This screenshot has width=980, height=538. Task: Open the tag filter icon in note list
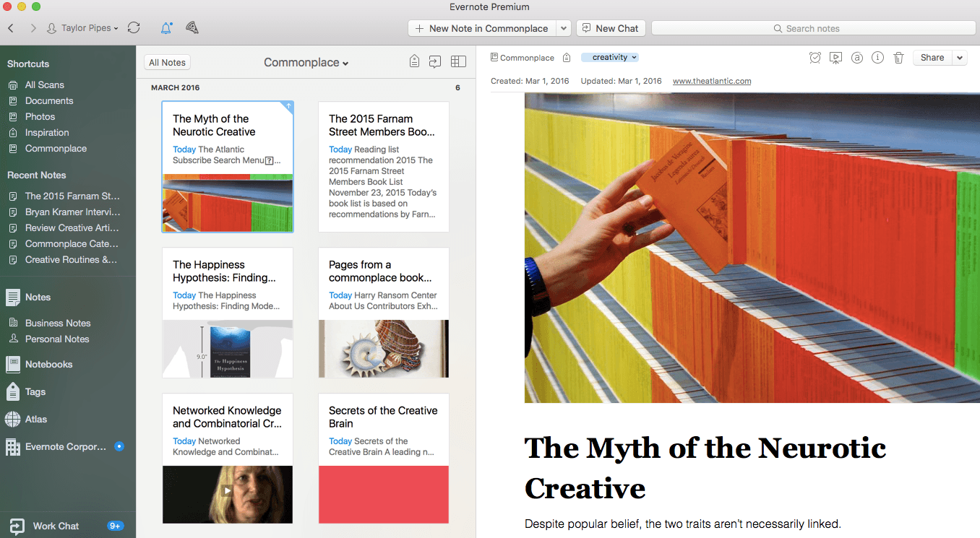click(x=414, y=62)
